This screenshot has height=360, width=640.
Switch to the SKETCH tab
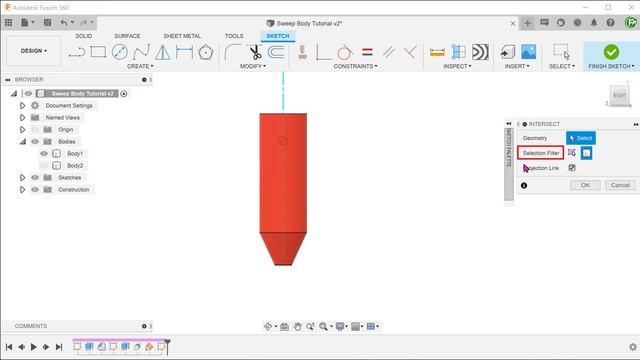pos(278,36)
